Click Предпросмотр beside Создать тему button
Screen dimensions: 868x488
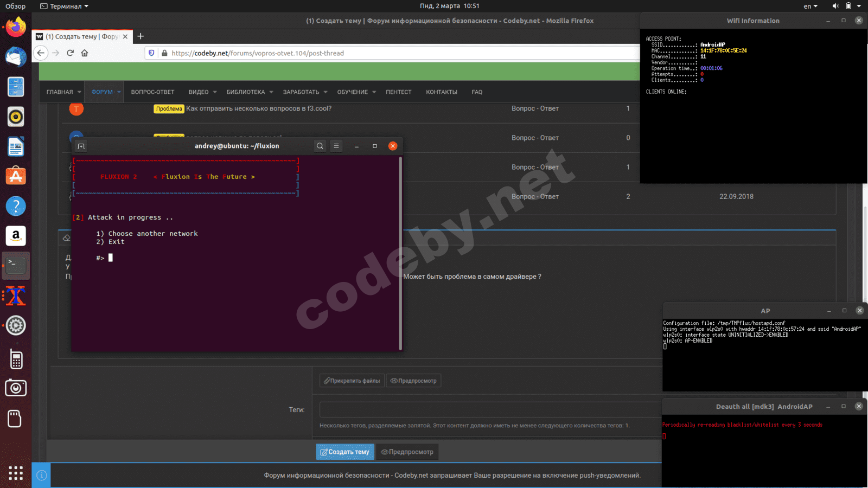point(407,452)
